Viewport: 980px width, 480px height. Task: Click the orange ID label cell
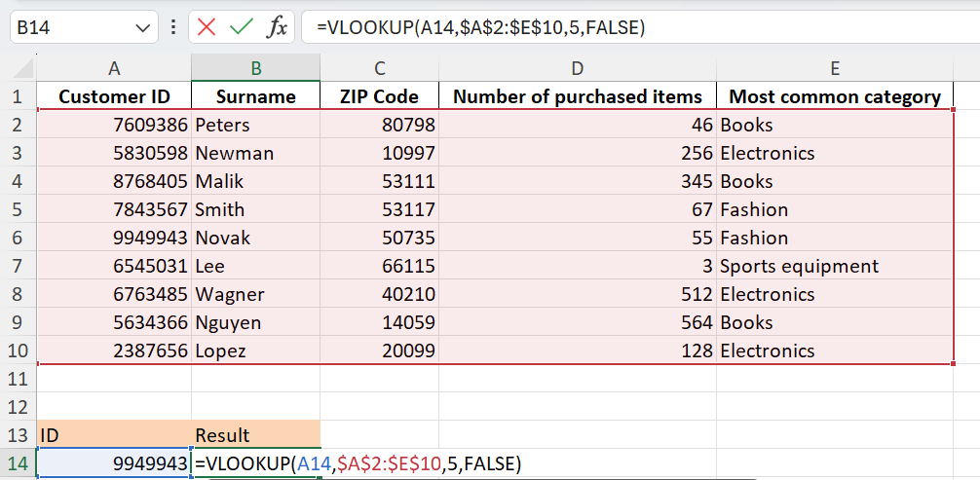point(114,435)
